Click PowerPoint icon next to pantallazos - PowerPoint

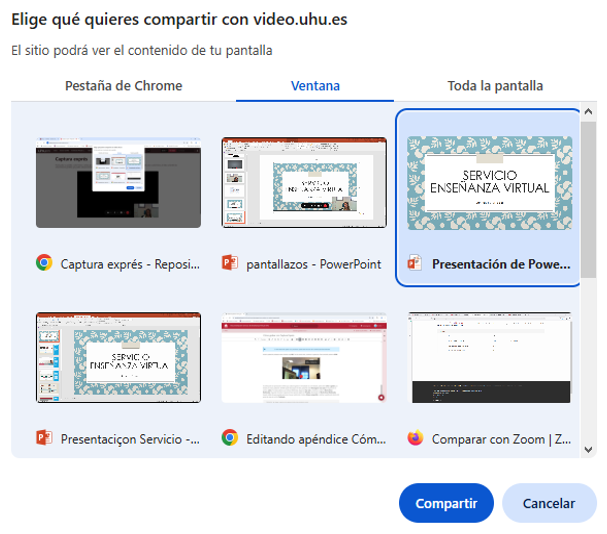[x=230, y=264]
